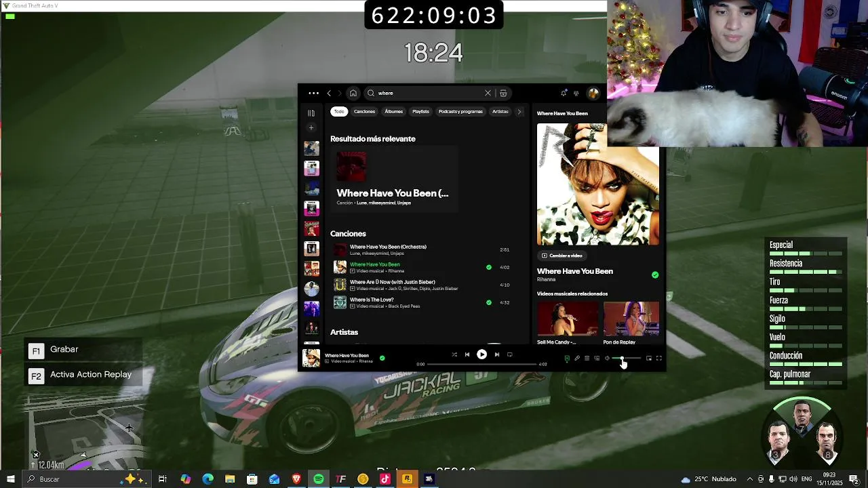The width and height of the screenshot is (868, 488).
Task: Open Connect to a device icon
Action: 597,358
